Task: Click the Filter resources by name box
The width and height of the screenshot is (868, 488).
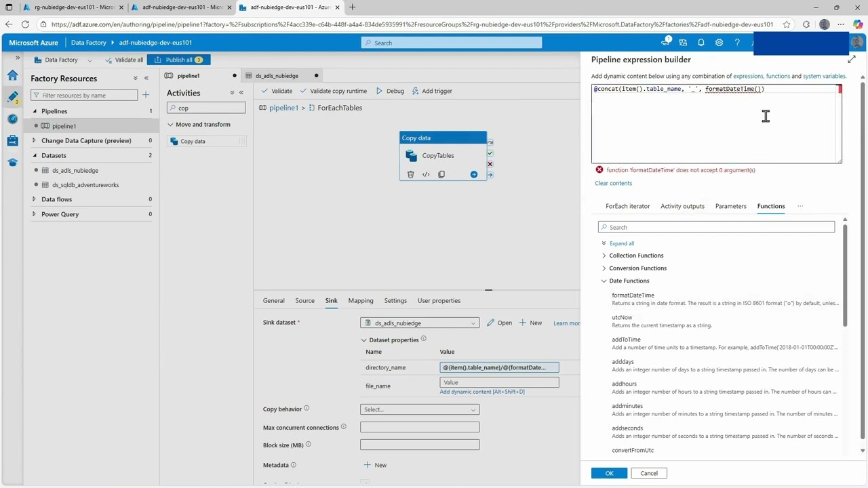Action: pyautogui.click(x=84, y=95)
